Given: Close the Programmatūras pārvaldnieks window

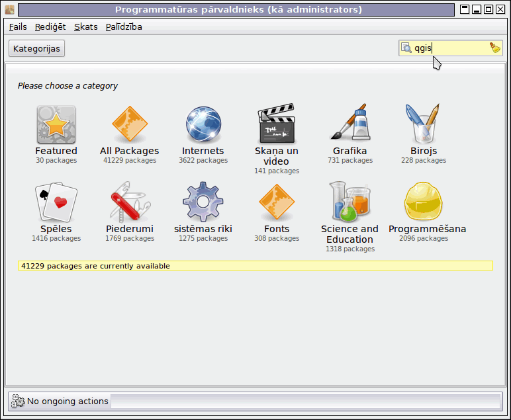Looking at the screenshot, I should coord(500,9).
